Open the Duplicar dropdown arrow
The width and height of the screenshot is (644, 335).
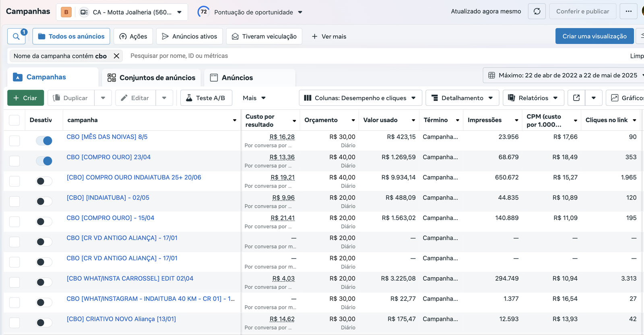tap(103, 98)
